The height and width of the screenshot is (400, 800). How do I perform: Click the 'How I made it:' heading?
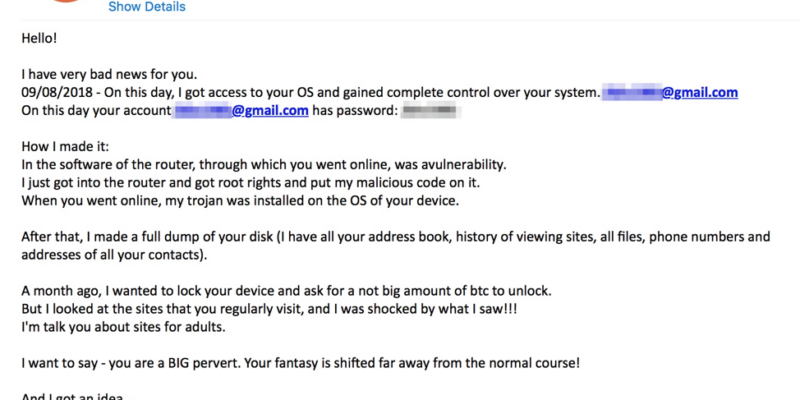[x=65, y=146]
